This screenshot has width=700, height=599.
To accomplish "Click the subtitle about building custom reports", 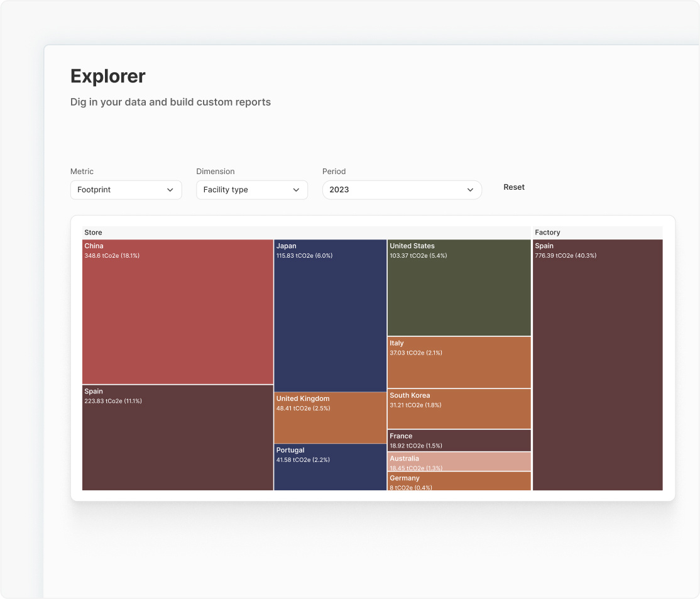I will point(170,102).
